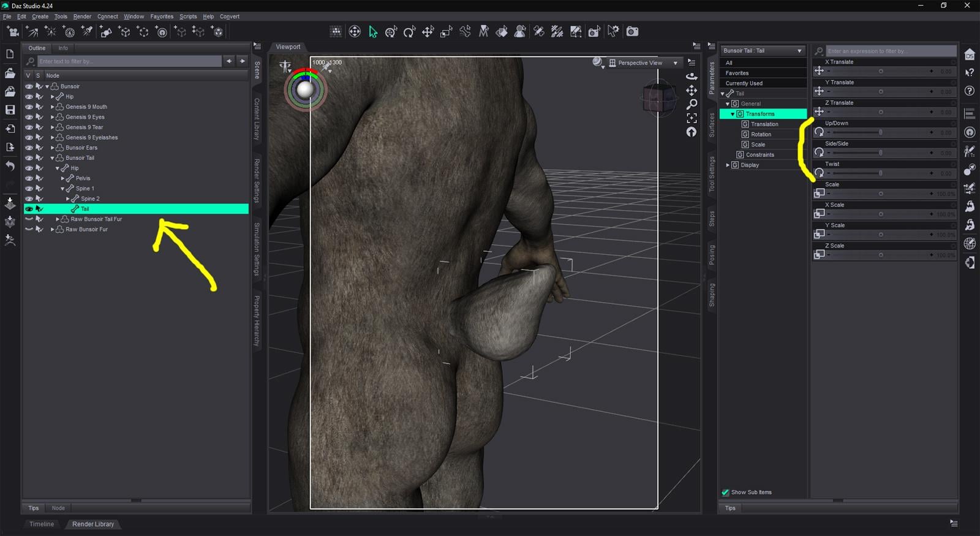Click the Render camera icon in toolbar

point(632,31)
